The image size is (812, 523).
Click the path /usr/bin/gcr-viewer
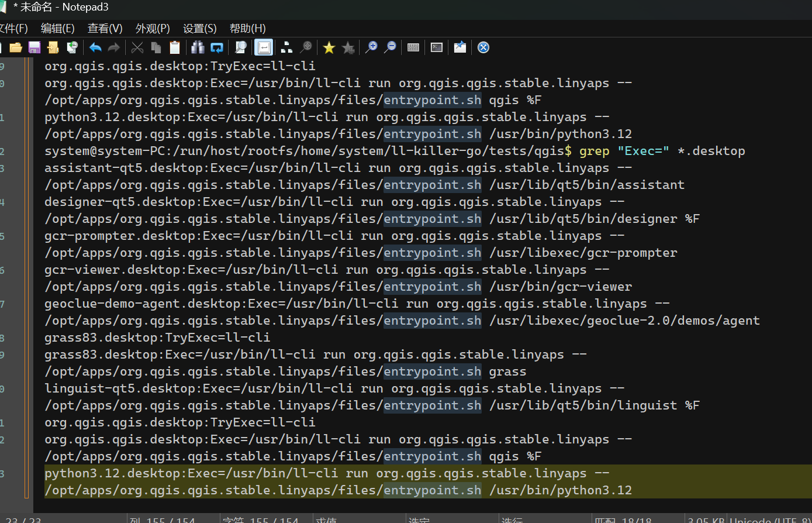click(561, 287)
